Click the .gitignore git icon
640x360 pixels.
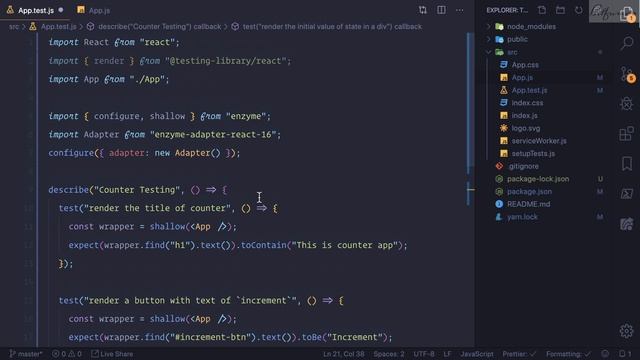coord(499,166)
